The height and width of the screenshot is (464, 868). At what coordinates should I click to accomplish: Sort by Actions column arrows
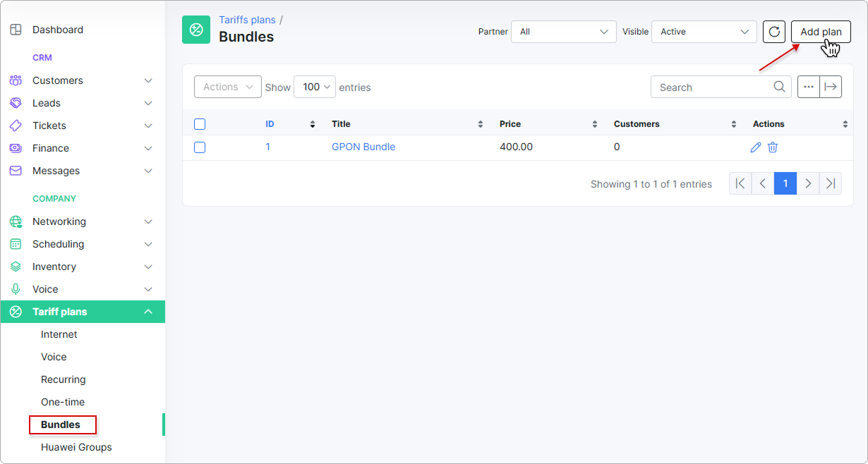(845, 124)
